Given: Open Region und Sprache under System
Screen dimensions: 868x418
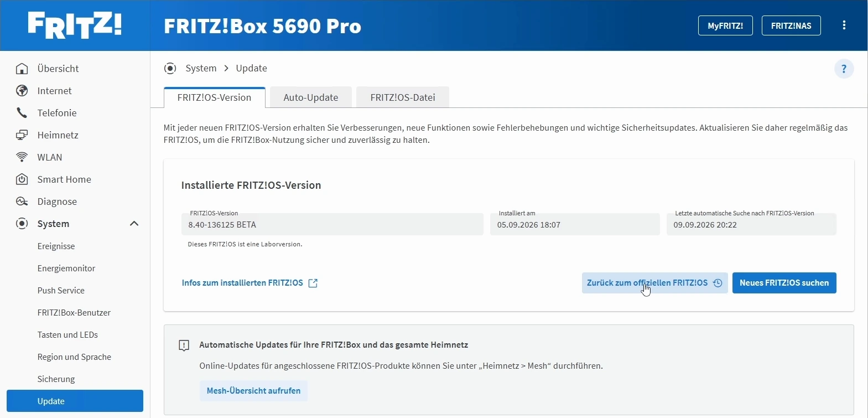Looking at the screenshot, I should click(75, 357).
